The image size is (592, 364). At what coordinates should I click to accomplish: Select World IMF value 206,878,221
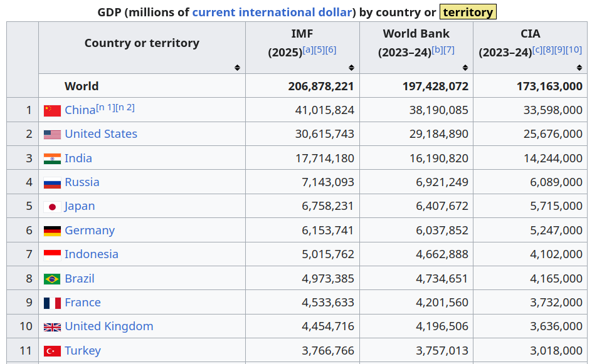coord(321,86)
